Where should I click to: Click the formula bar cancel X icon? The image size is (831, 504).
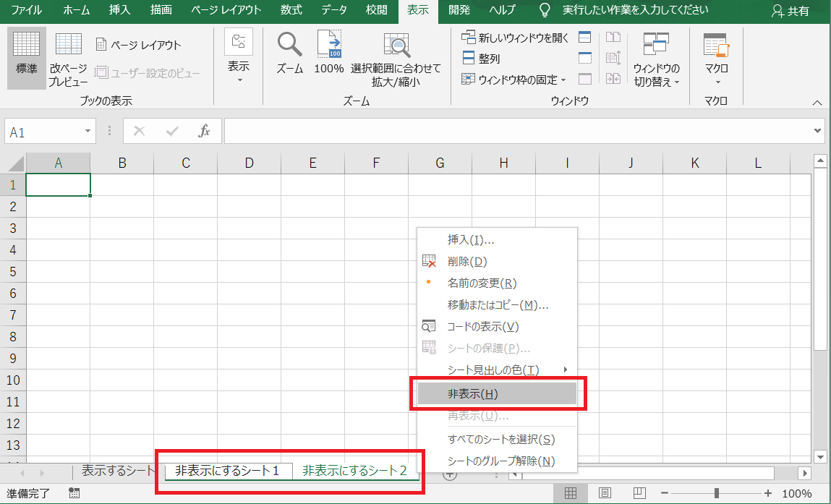[x=140, y=131]
